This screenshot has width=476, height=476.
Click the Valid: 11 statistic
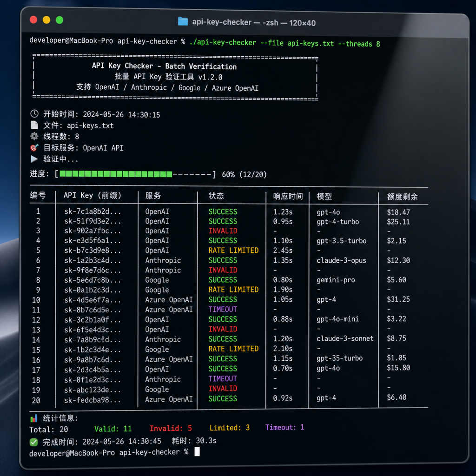point(113,429)
